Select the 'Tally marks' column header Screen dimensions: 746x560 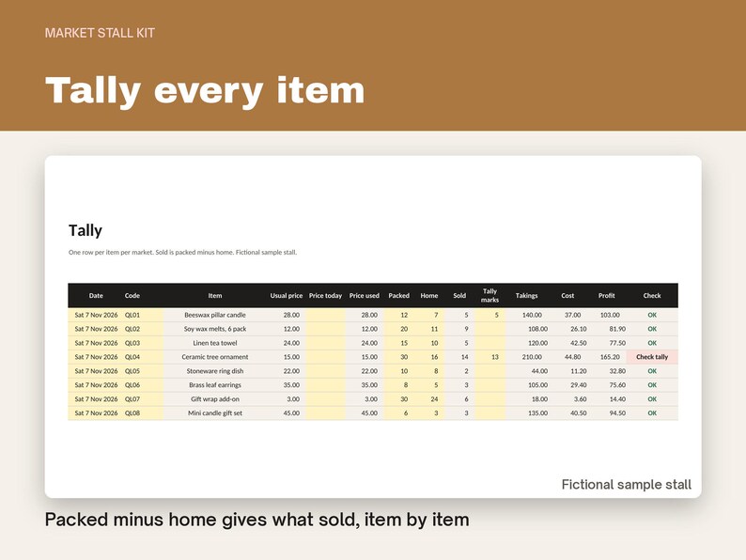(490, 295)
